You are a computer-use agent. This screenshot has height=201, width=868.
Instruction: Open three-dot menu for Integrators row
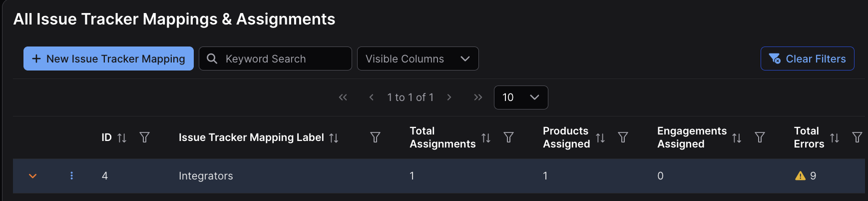tap(72, 175)
